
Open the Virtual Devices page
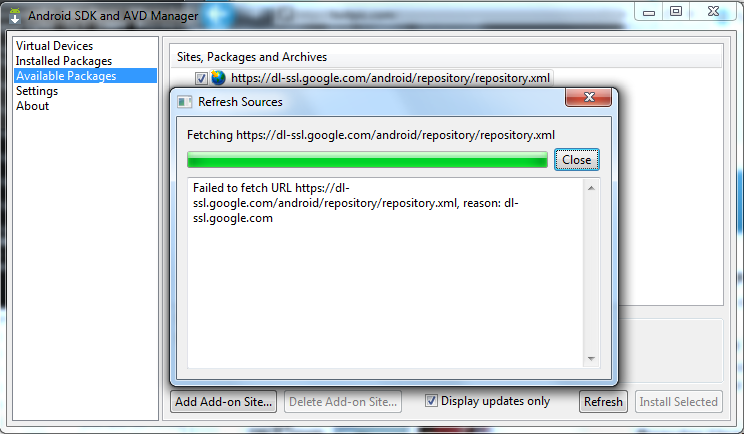pyautogui.click(x=55, y=46)
